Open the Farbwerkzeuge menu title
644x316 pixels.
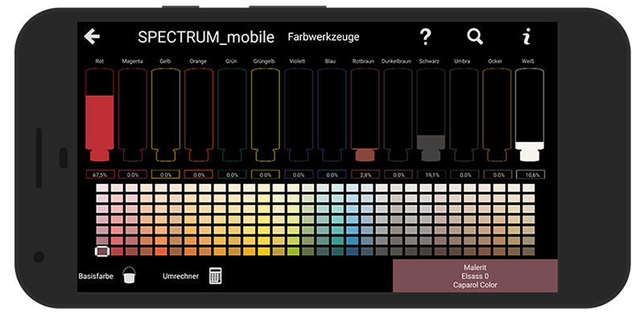(324, 37)
